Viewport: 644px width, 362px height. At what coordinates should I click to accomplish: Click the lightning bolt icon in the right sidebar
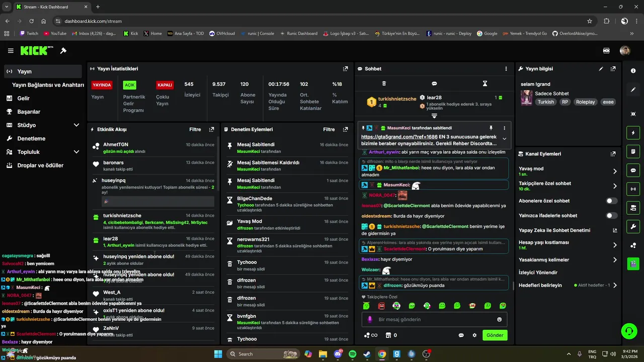point(633,133)
